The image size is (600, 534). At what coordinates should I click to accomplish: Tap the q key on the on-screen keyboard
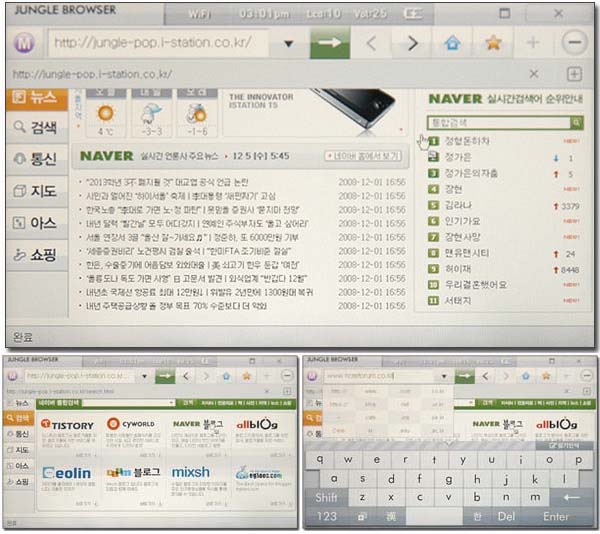click(x=320, y=459)
